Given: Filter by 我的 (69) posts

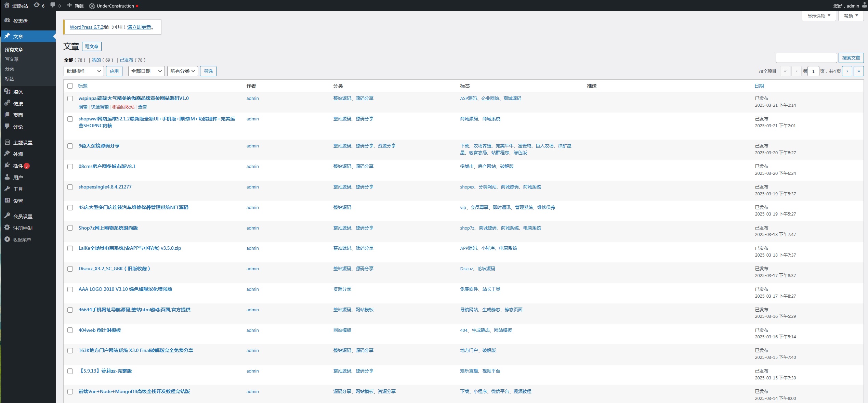Looking at the screenshot, I should tap(96, 60).
